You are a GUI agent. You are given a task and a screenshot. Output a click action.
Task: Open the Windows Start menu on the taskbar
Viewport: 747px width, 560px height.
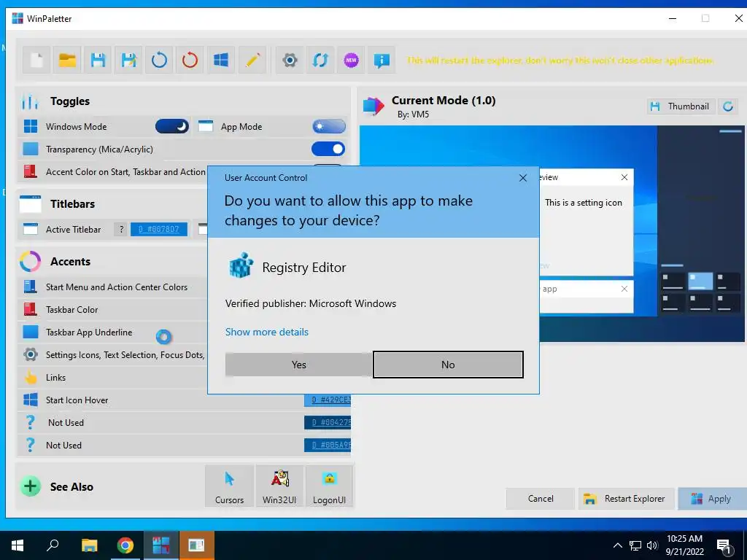(18, 545)
